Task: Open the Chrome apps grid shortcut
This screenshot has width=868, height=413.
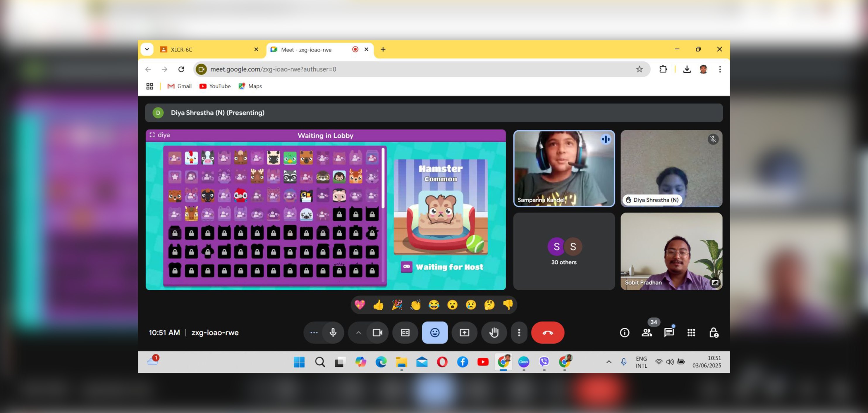Action: coord(149,86)
